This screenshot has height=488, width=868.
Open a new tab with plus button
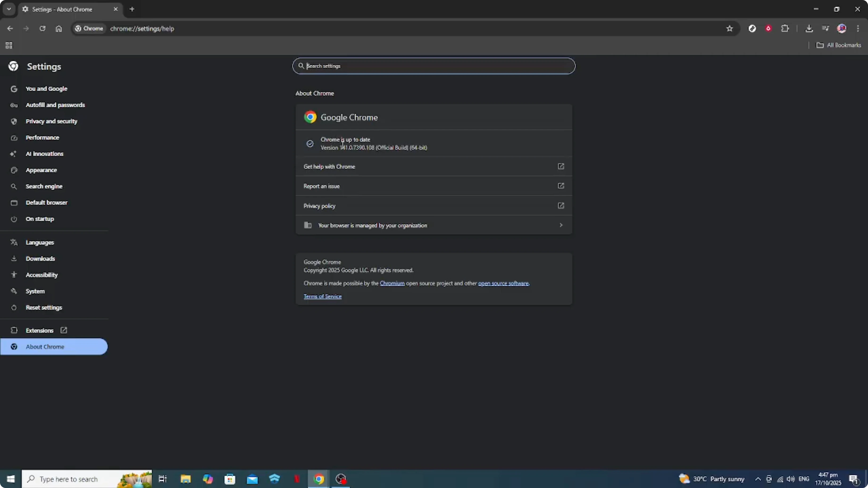[x=132, y=9]
